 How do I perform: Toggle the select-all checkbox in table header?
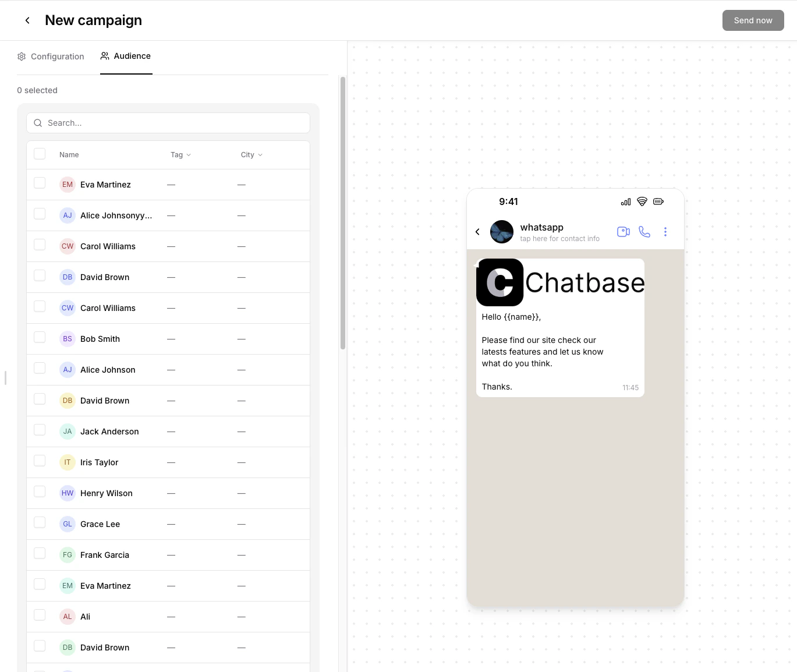point(40,154)
